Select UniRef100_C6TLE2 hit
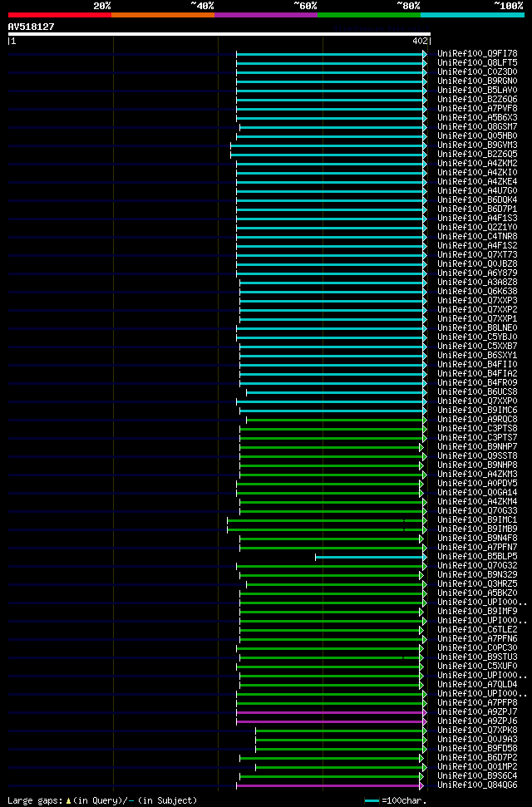The image size is (532, 807). [x=477, y=629]
